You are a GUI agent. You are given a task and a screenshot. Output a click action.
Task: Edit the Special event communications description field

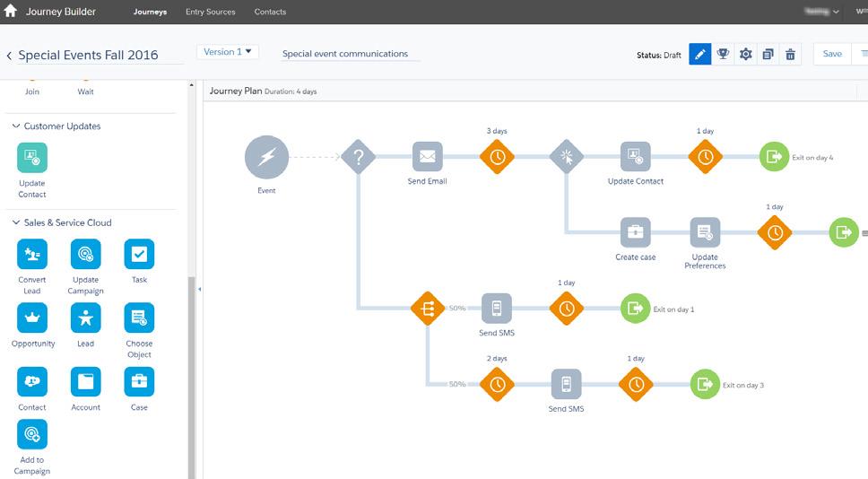click(x=350, y=54)
